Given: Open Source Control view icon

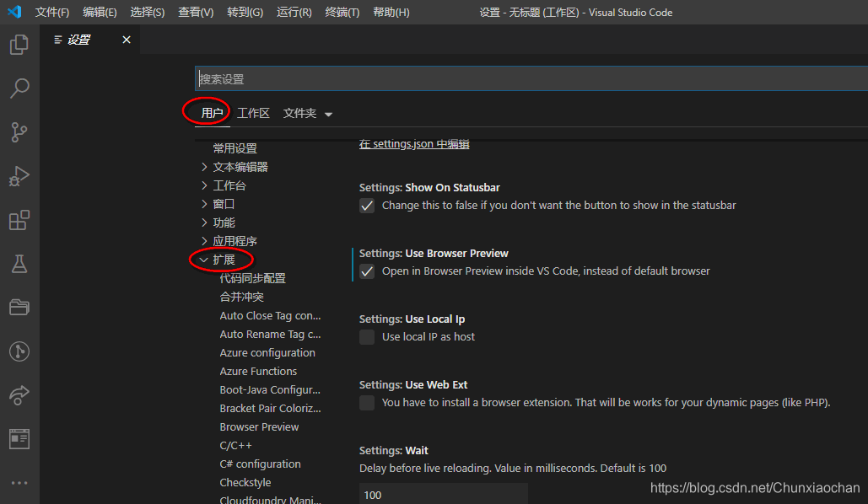Looking at the screenshot, I should click(19, 132).
